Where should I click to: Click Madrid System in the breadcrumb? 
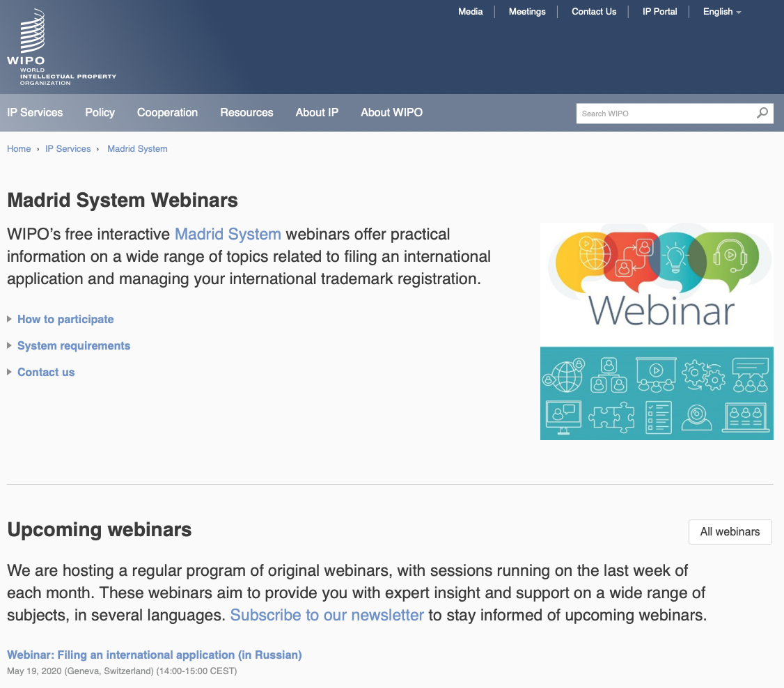tap(137, 148)
